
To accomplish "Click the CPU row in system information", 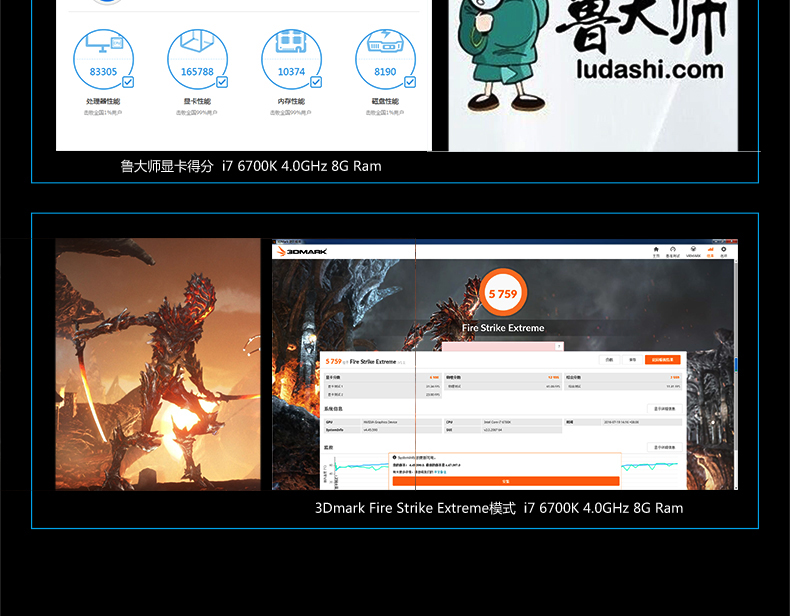I will (x=503, y=422).
